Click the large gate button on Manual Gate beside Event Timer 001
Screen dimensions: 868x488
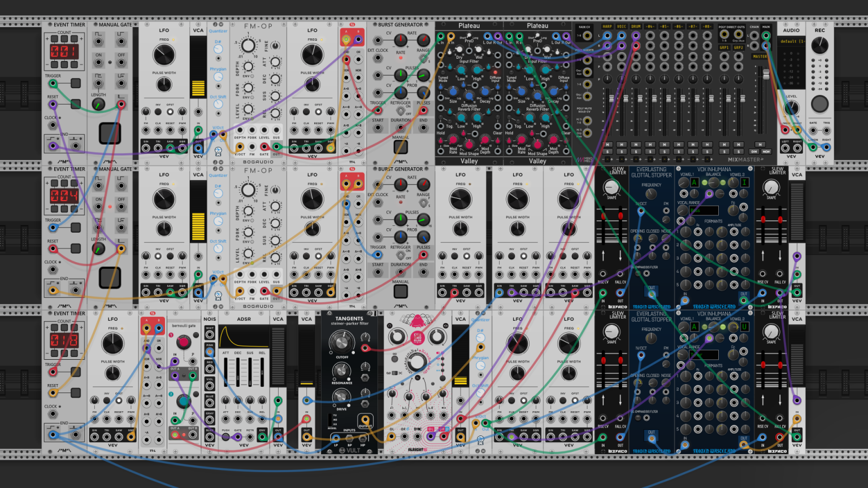click(x=110, y=133)
